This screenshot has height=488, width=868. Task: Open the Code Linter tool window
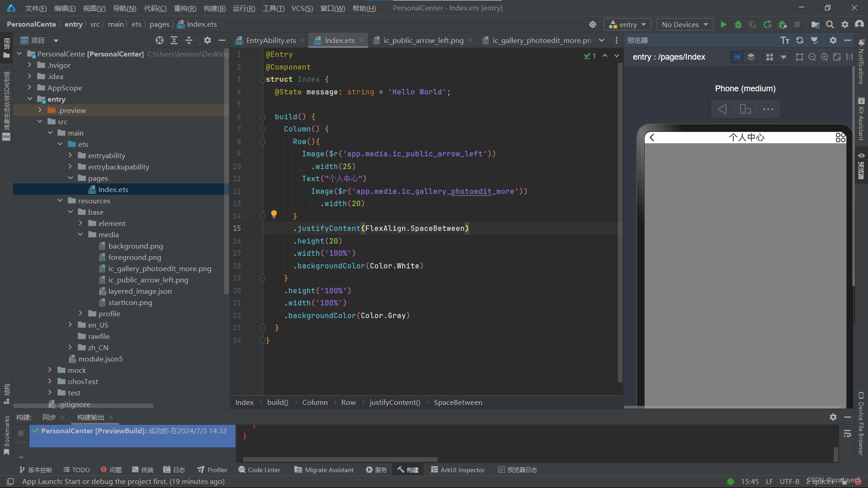point(259,470)
